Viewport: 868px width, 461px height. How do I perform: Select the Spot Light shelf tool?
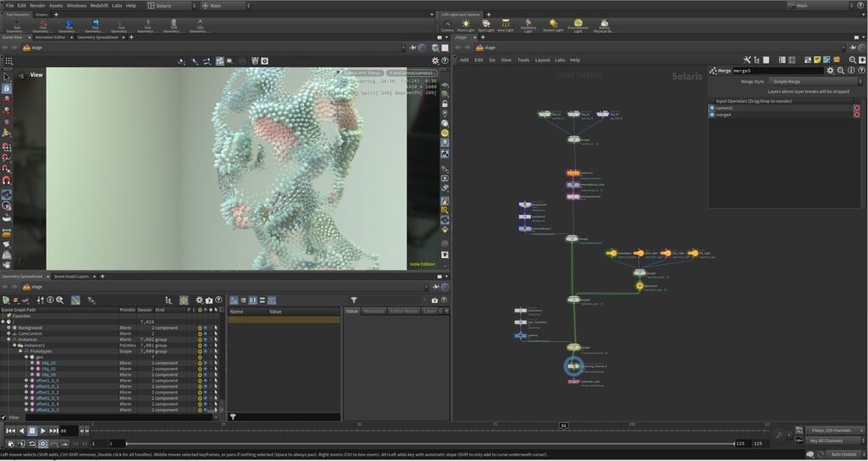pos(486,25)
